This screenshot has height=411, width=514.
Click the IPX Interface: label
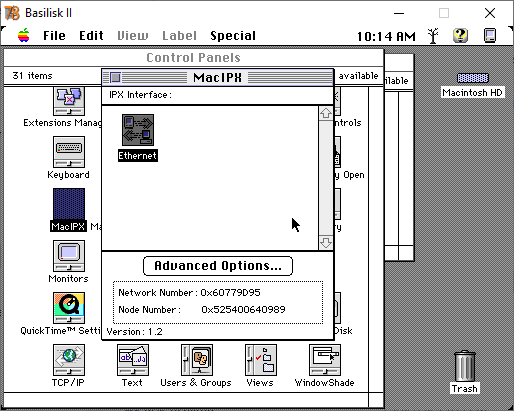coord(140,95)
